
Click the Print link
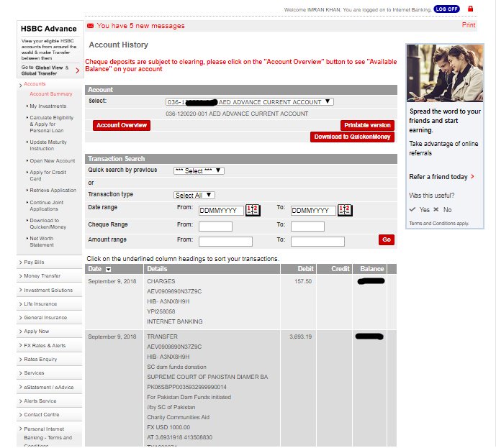tap(469, 25)
